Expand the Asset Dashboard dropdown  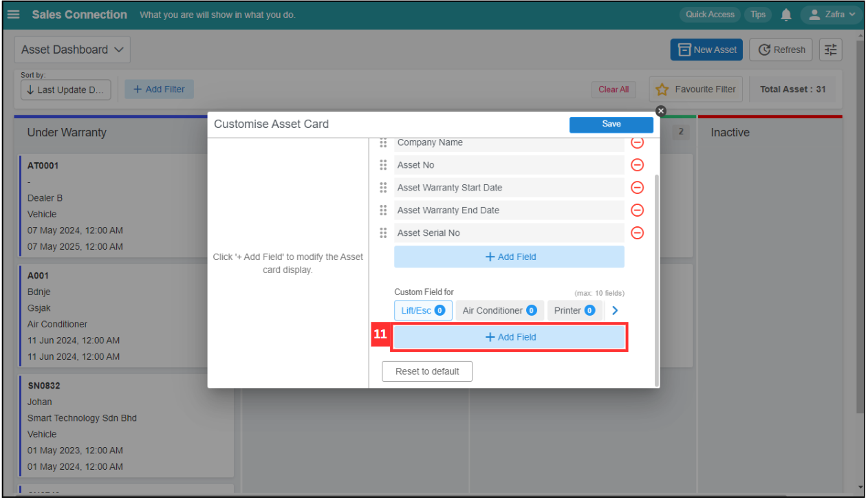(72, 50)
